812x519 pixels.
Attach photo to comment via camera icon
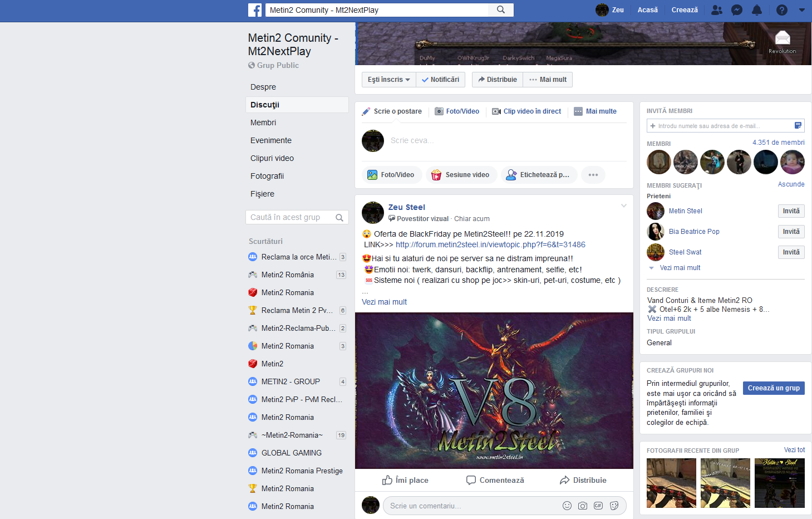pyautogui.click(x=583, y=506)
